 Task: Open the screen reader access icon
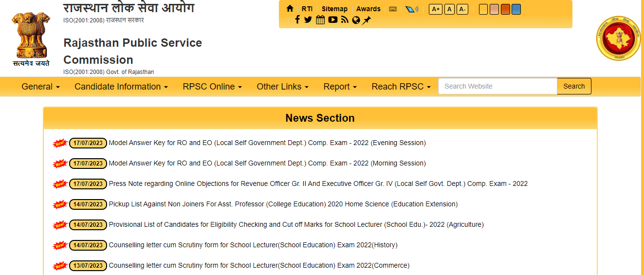(412, 9)
